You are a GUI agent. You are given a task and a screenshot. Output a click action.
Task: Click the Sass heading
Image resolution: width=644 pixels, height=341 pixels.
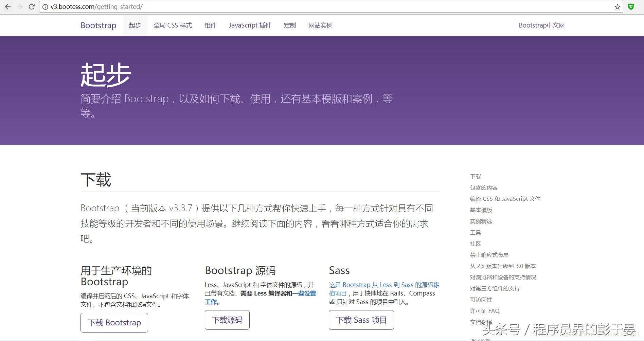(339, 271)
